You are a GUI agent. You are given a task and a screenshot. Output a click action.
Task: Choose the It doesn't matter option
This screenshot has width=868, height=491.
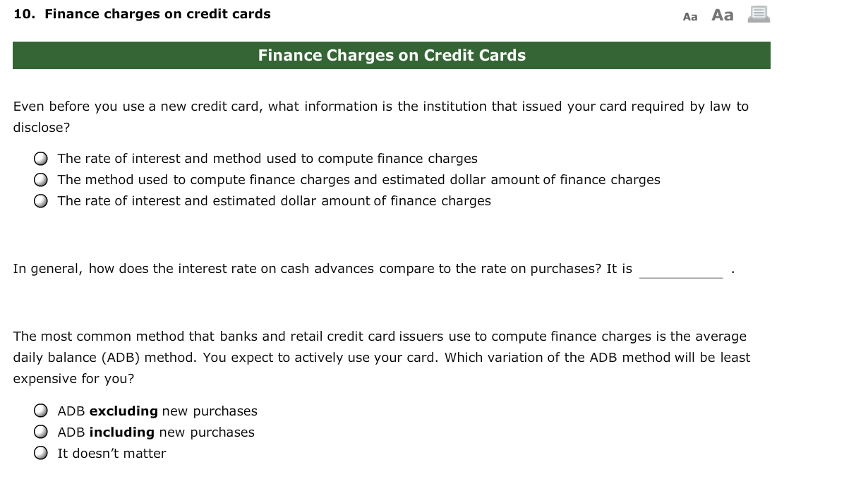[41, 453]
